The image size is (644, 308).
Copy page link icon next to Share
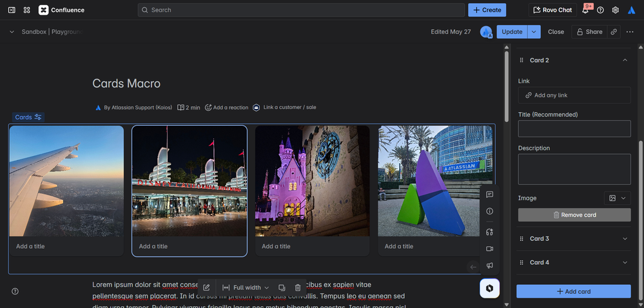point(614,32)
